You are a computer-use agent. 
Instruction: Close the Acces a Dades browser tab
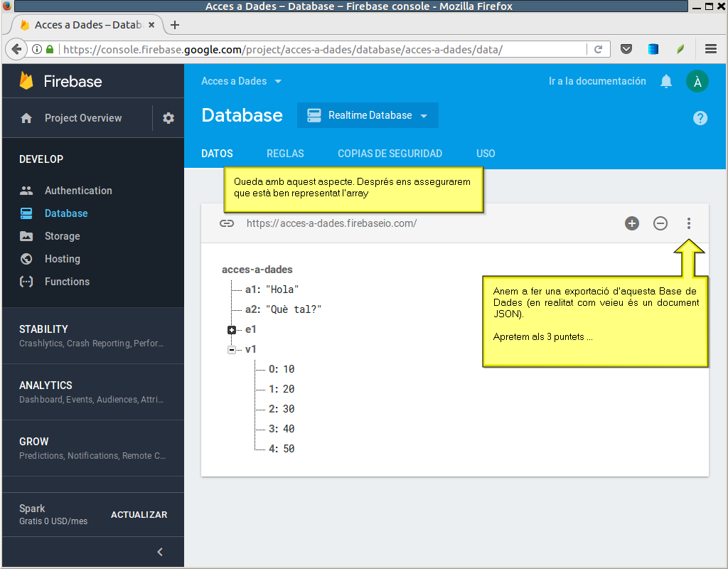(151, 25)
